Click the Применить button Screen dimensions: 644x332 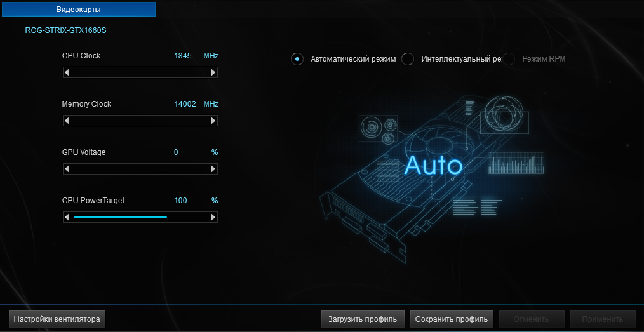tap(603, 319)
